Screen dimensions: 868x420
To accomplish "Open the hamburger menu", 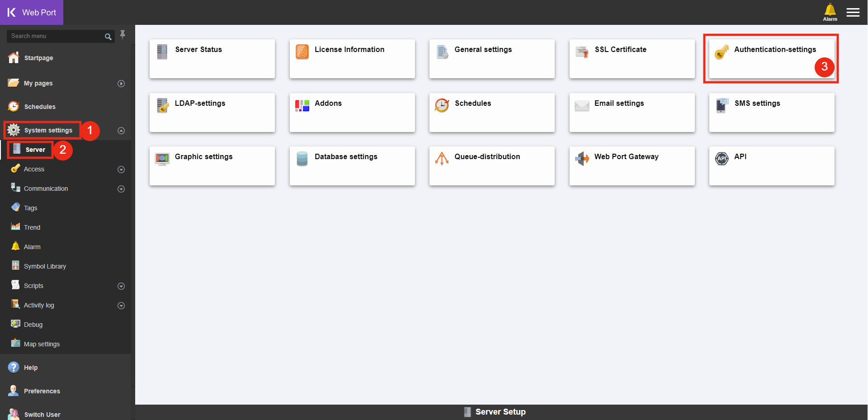I will click(x=853, y=12).
